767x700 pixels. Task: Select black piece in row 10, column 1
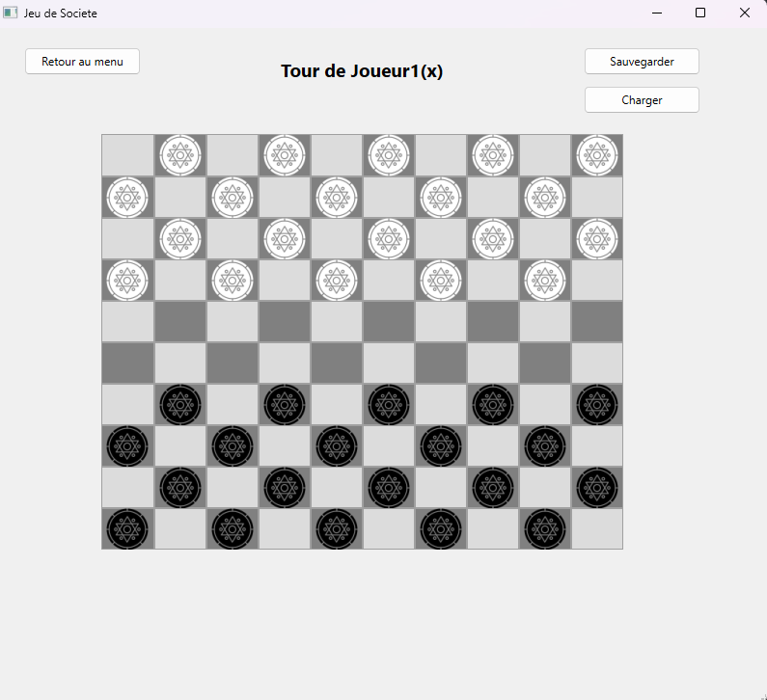tap(127, 529)
